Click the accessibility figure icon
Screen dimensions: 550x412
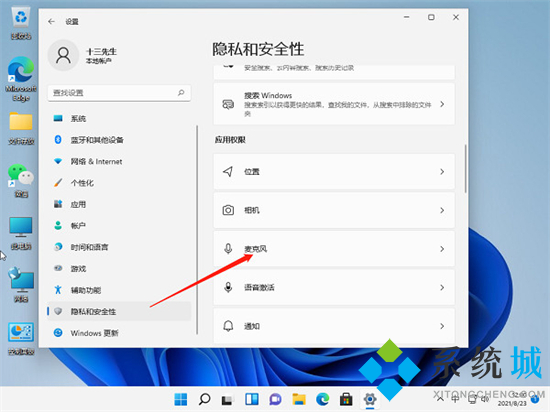[x=58, y=290]
